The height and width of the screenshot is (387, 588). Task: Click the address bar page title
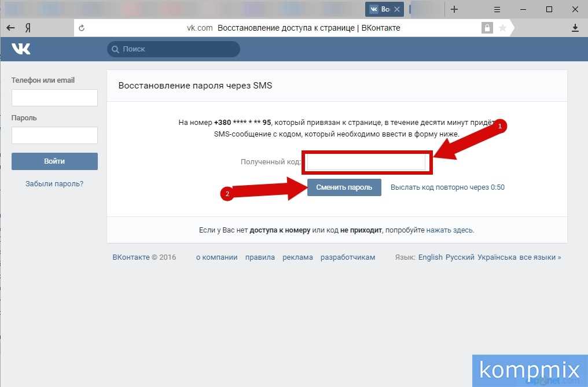point(308,28)
